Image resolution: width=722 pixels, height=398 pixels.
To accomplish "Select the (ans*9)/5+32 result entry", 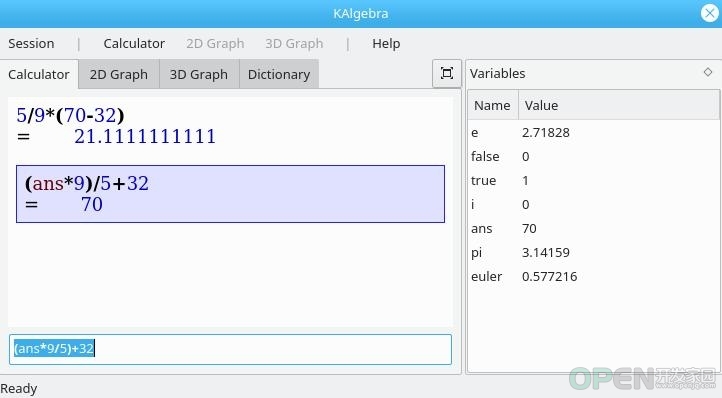I will (x=230, y=194).
